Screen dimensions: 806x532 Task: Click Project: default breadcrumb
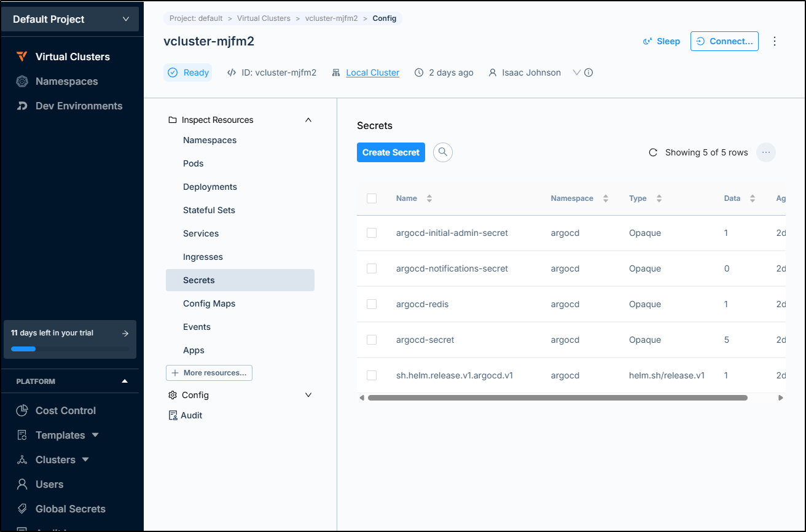(196, 18)
